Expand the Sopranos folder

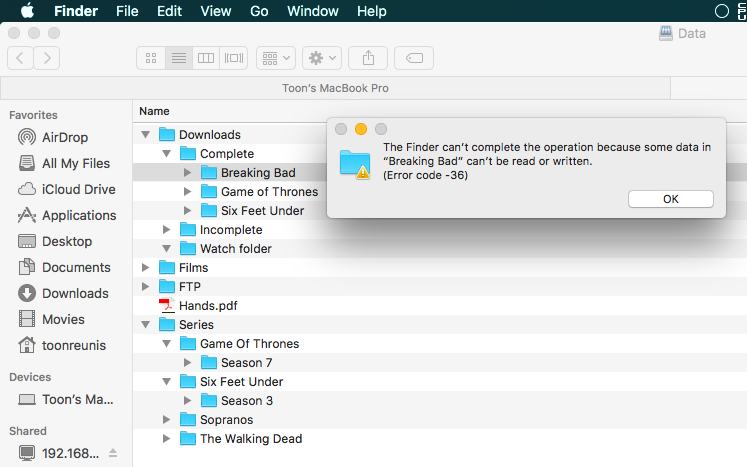click(x=166, y=420)
